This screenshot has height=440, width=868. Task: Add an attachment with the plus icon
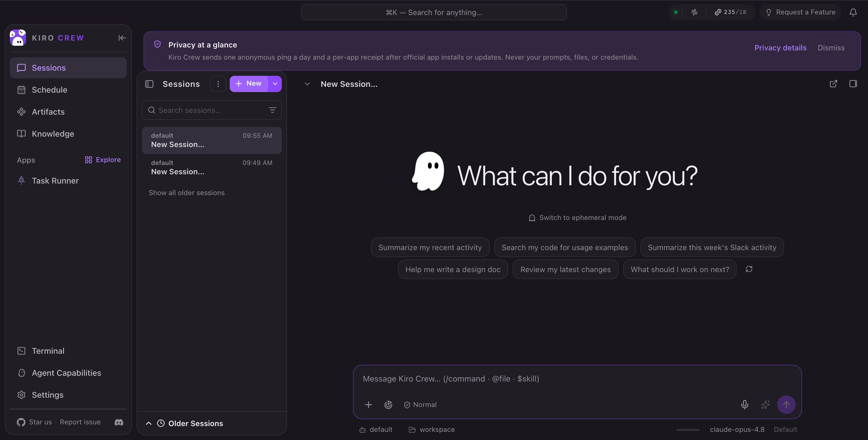(368, 404)
